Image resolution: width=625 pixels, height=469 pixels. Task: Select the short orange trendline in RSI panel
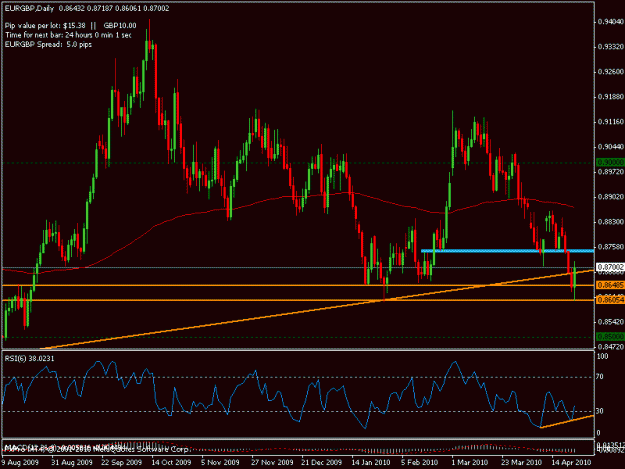point(567,422)
